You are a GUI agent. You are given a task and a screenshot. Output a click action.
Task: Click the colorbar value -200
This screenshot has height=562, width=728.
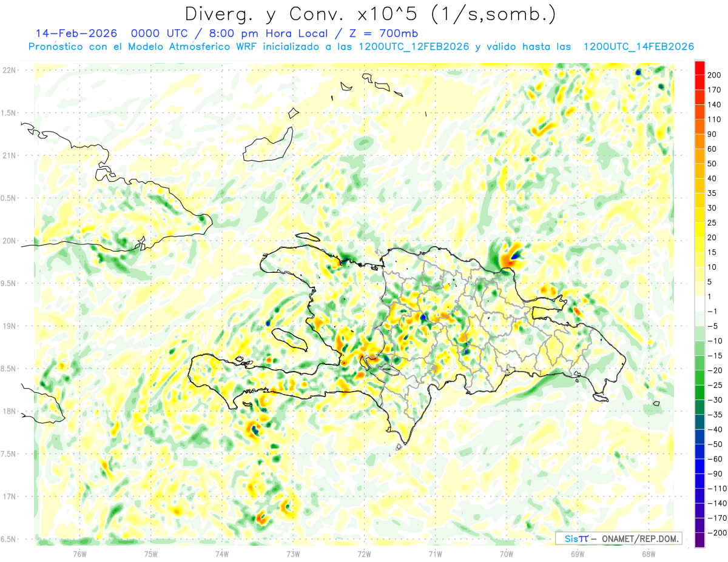click(x=716, y=534)
